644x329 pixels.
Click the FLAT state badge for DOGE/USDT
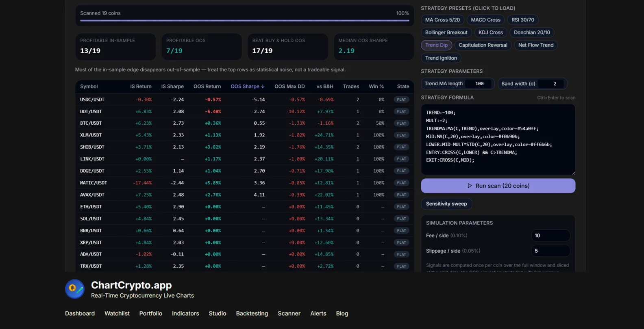point(401,171)
